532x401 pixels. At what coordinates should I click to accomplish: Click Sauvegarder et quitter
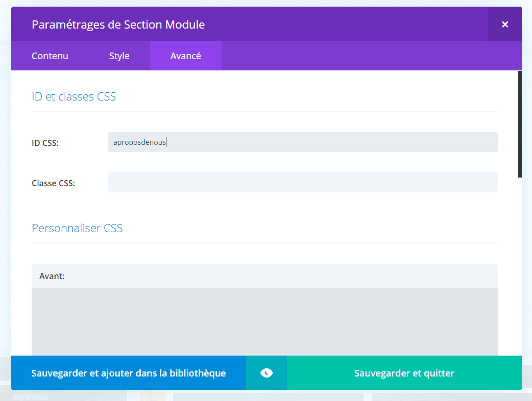(x=404, y=373)
